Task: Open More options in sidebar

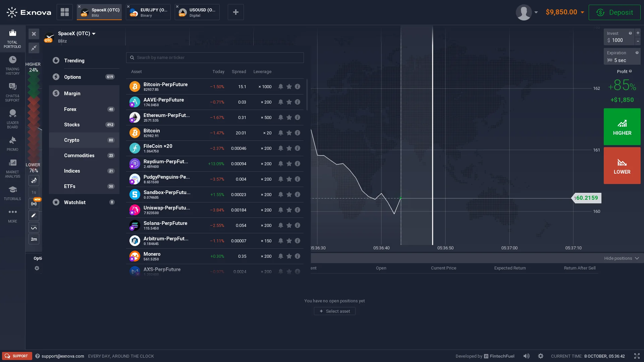Action: click(12, 216)
